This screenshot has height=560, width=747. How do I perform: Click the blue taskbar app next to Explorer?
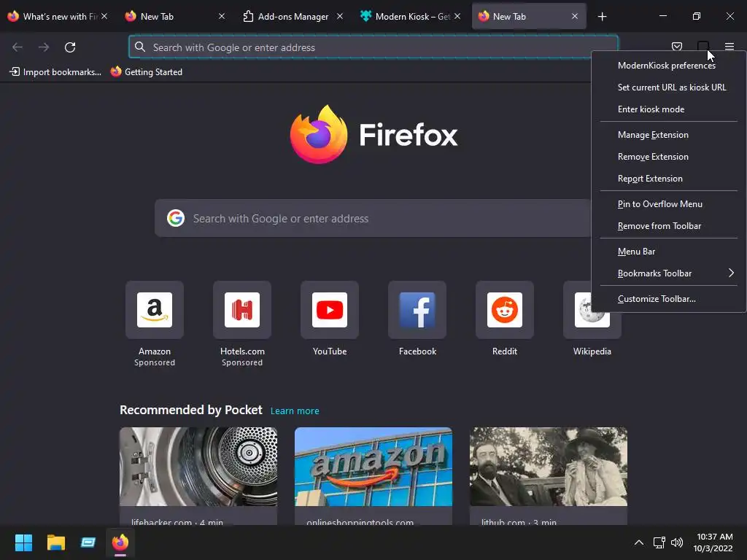pyautogui.click(x=88, y=542)
